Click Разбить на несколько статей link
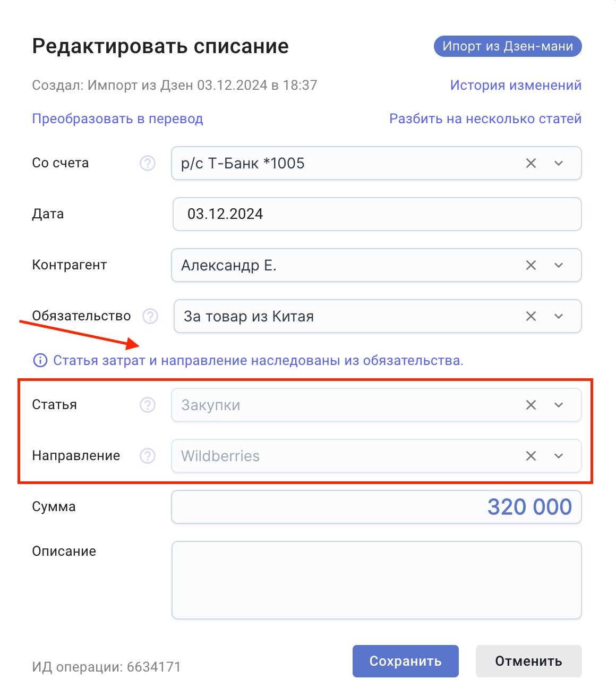The image size is (616, 696). coord(485,118)
